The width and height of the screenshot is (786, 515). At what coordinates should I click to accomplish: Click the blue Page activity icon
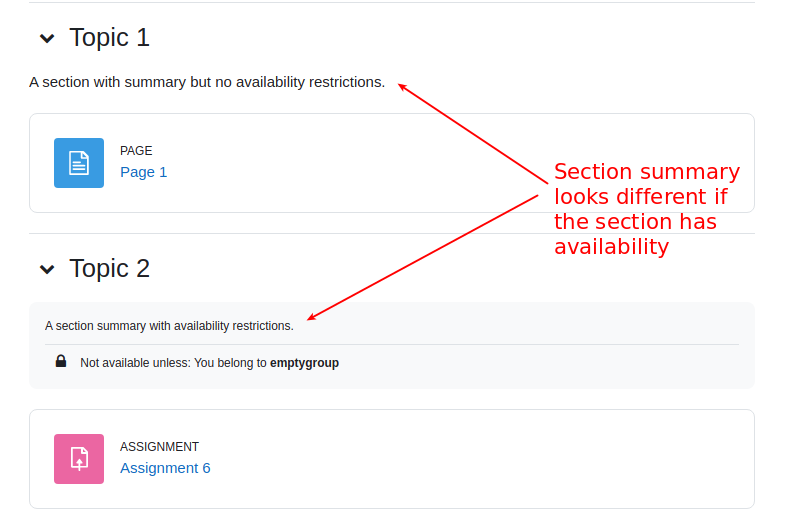point(79,163)
